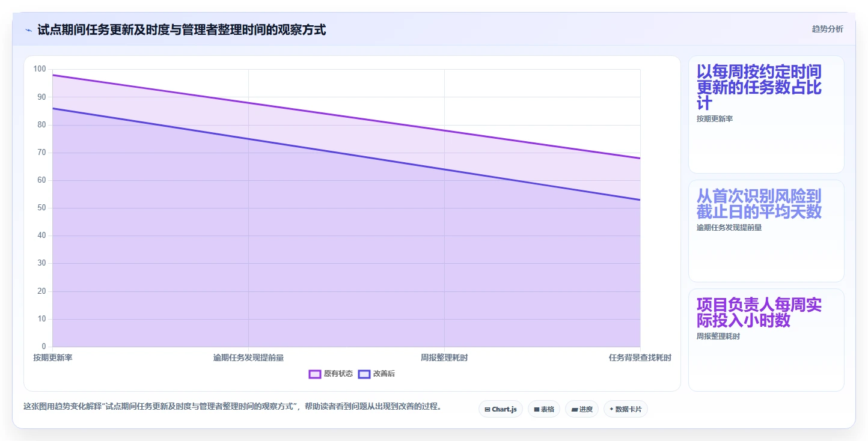Click the description sentence starting 这张图用趋势变化解释
This screenshot has width=868, height=441.
[233, 406]
